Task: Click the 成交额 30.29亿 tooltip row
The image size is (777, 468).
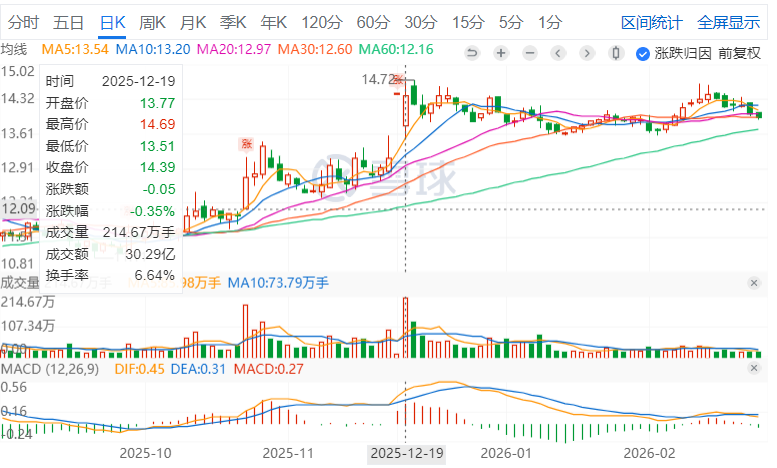Action: (111, 254)
